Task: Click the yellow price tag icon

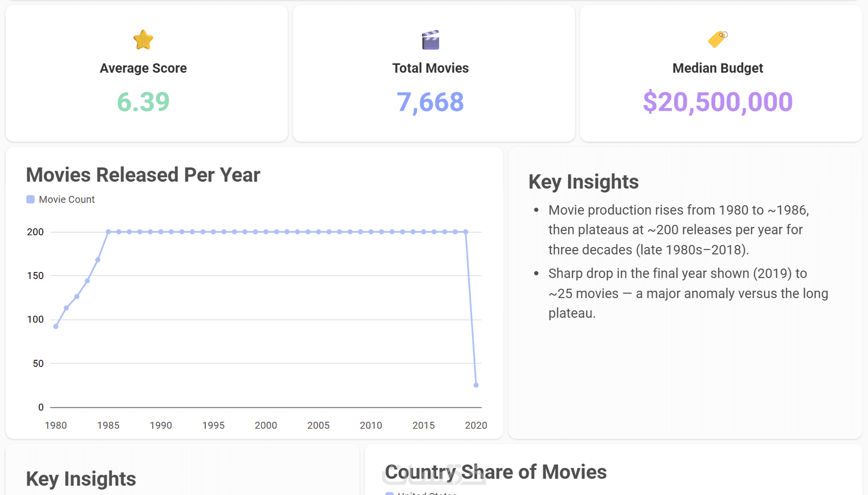Action: (x=717, y=39)
